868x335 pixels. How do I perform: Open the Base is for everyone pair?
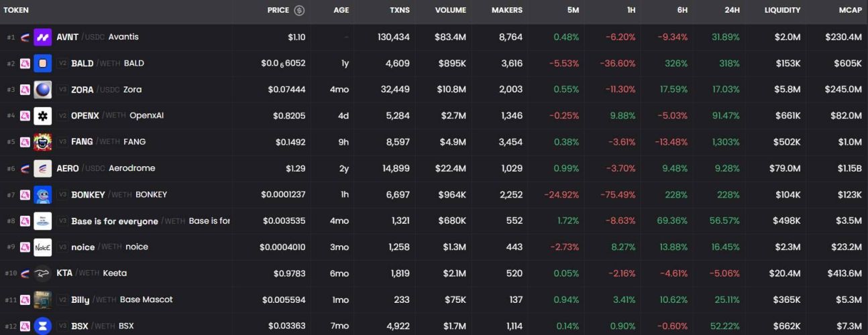(114, 221)
